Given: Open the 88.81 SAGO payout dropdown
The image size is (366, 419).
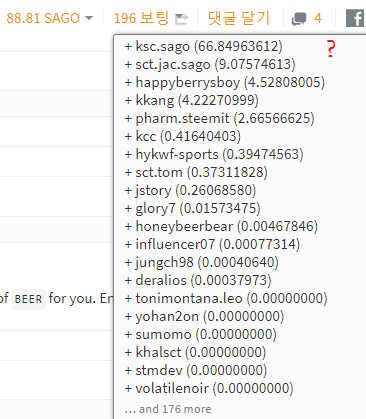Looking at the screenshot, I should point(49,18).
